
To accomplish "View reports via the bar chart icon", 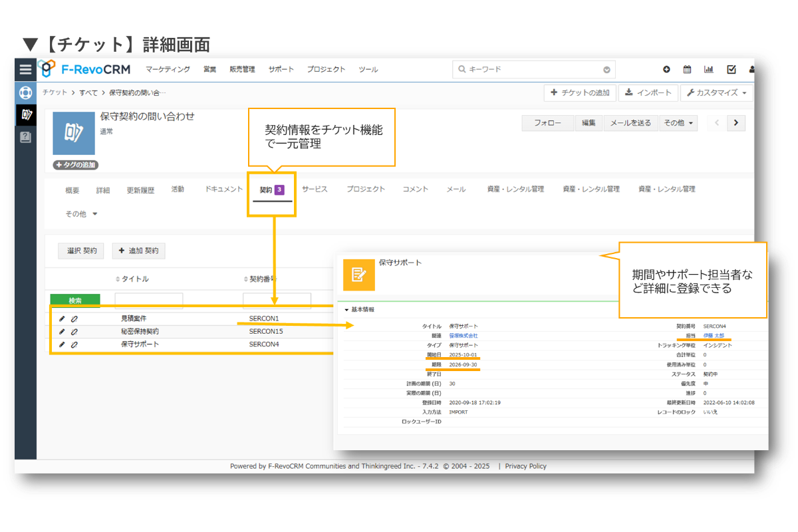I will click(x=709, y=69).
